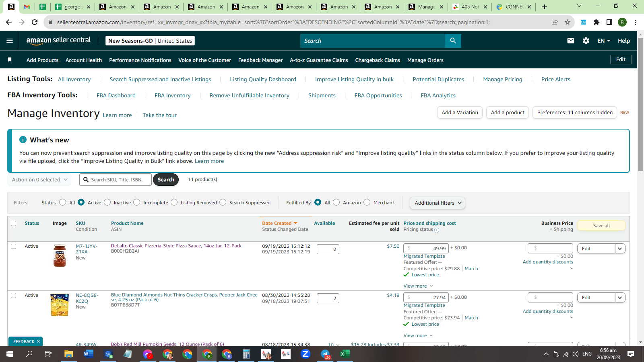The width and height of the screenshot is (644, 362).
Task: Expand View more for the Blue Diamond row
Action: point(418,335)
